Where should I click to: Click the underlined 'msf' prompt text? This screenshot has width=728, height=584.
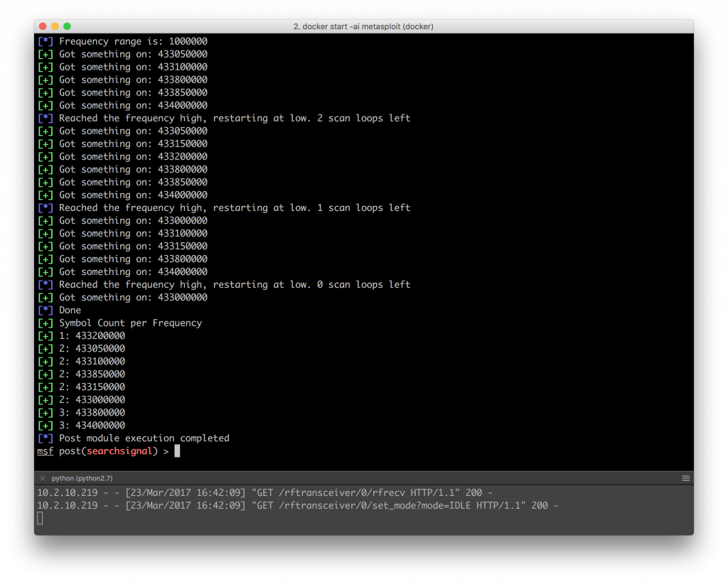[x=45, y=451]
